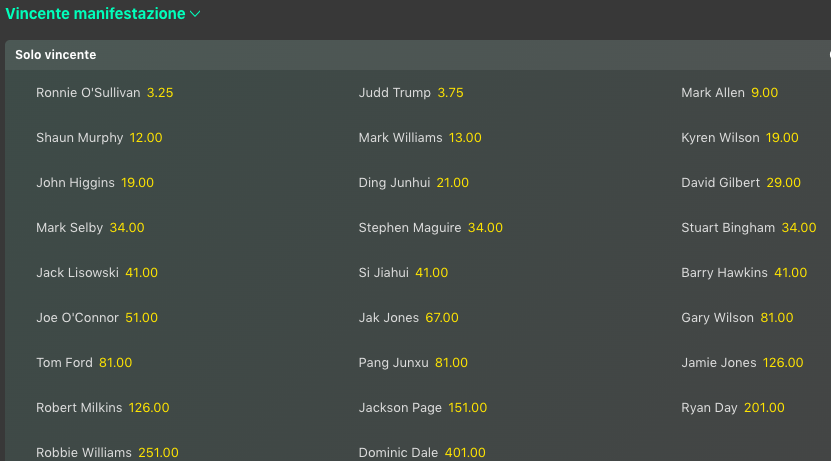Select Dominic Dale odds 401.00

[x=466, y=453]
